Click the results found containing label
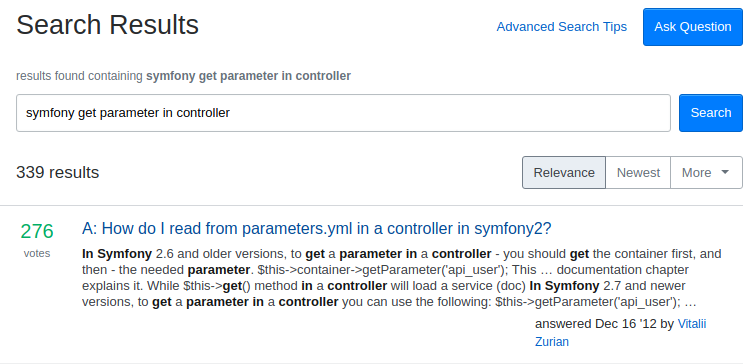The image size is (755, 364). (79, 76)
